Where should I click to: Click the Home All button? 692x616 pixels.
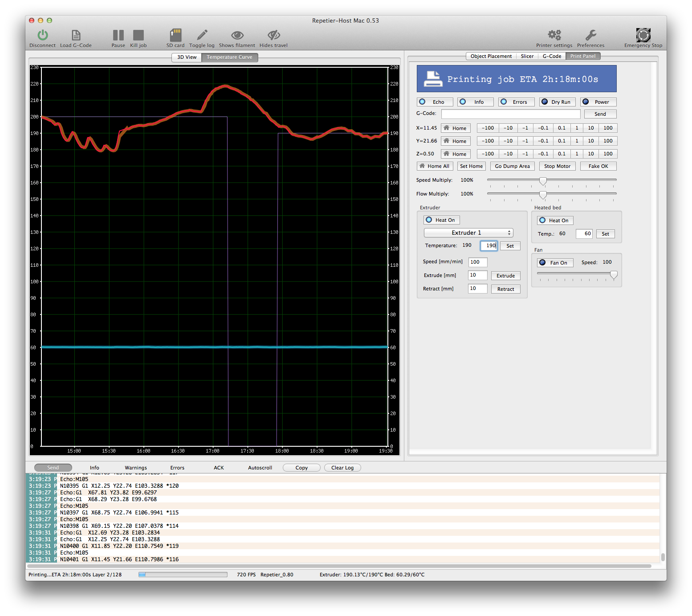435,166
